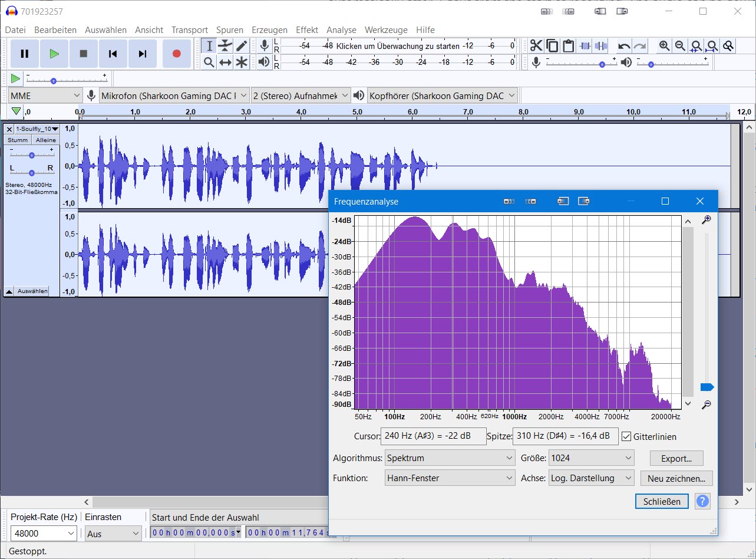The width and height of the screenshot is (756, 559).
Task: Select the Time Shift tool
Action: pyautogui.click(x=225, y=62)
